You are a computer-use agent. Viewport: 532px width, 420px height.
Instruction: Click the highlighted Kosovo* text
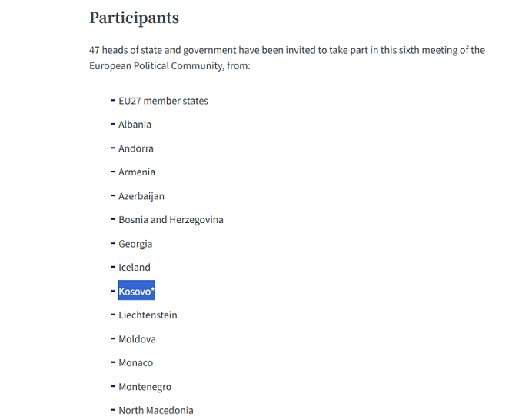coord(137,290)
